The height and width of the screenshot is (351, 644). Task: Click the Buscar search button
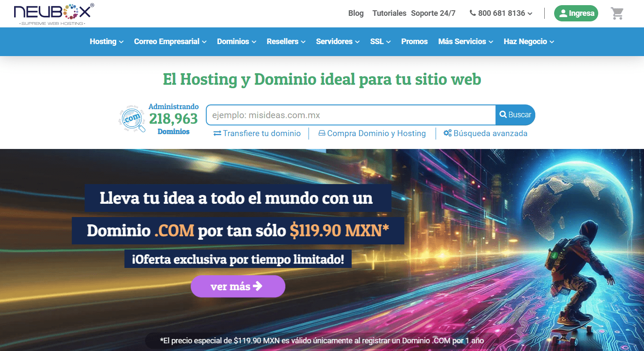pyautogui.click(x=515, y=115)
